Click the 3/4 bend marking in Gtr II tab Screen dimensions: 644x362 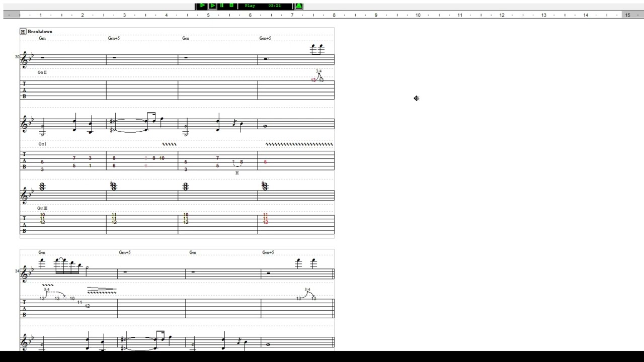coord(318,71)
